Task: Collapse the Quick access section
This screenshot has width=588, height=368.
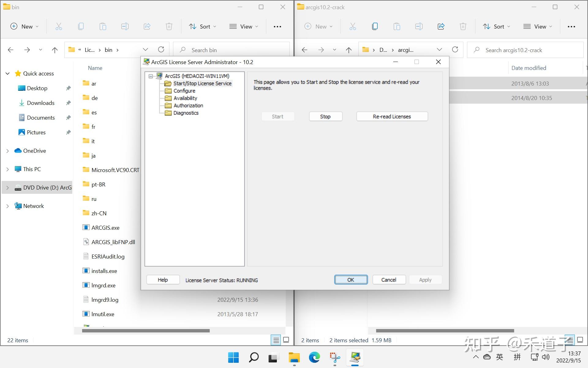Action: [8, 74]
